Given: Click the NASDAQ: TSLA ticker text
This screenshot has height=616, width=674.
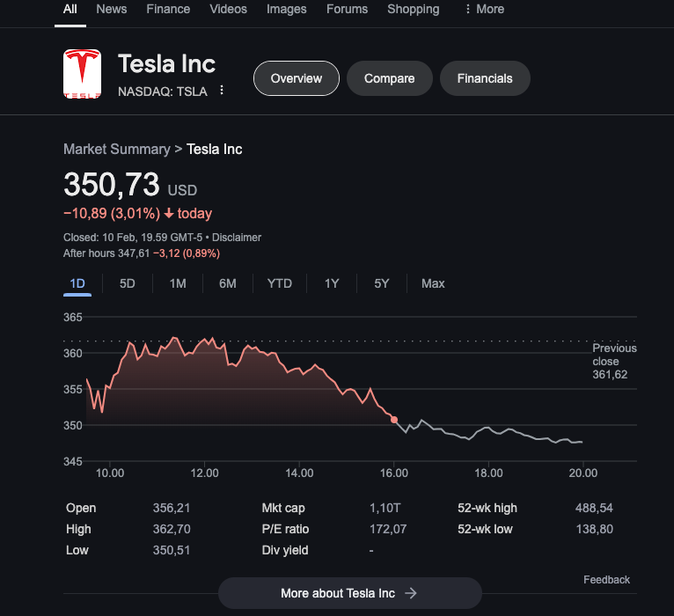Looking at the screenshot, I should tap(163, 92).
